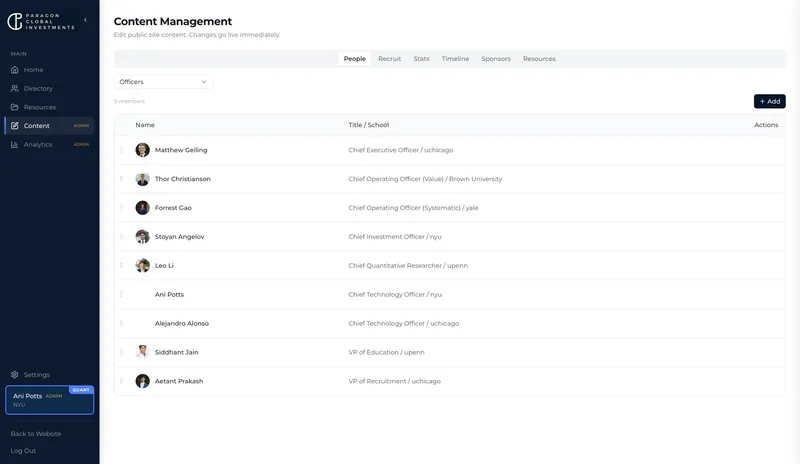Click the Actions column header
800x464 pixels.
[x=766, y=125]
